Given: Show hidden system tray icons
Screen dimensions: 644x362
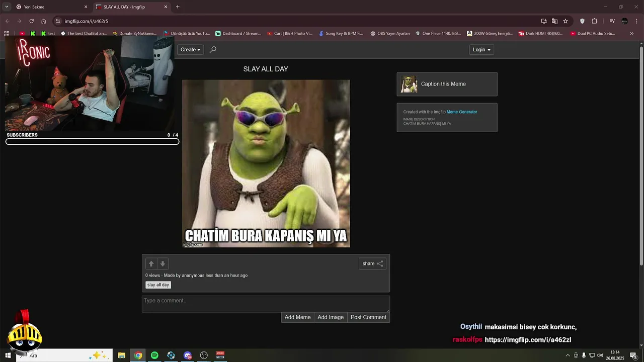Looking at the screenshot, I should click(568, 355).
